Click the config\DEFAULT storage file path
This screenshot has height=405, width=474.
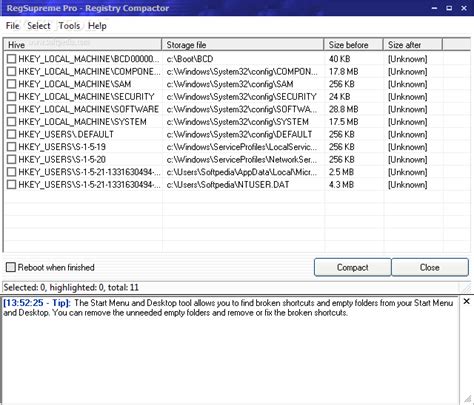tap(239, 134)
